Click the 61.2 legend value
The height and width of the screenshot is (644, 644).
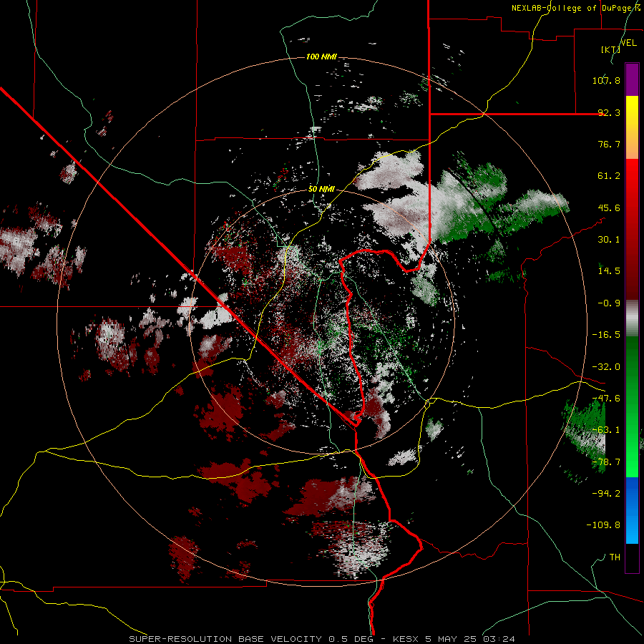point(609,176)
